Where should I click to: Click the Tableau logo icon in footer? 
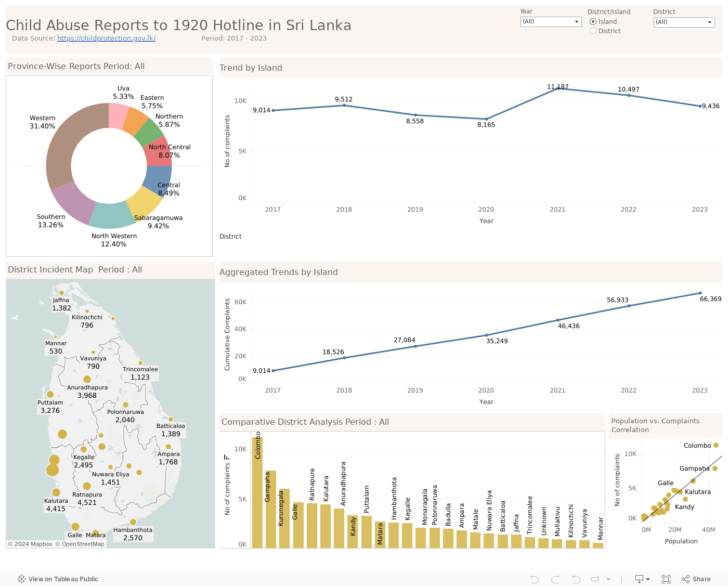21,579
